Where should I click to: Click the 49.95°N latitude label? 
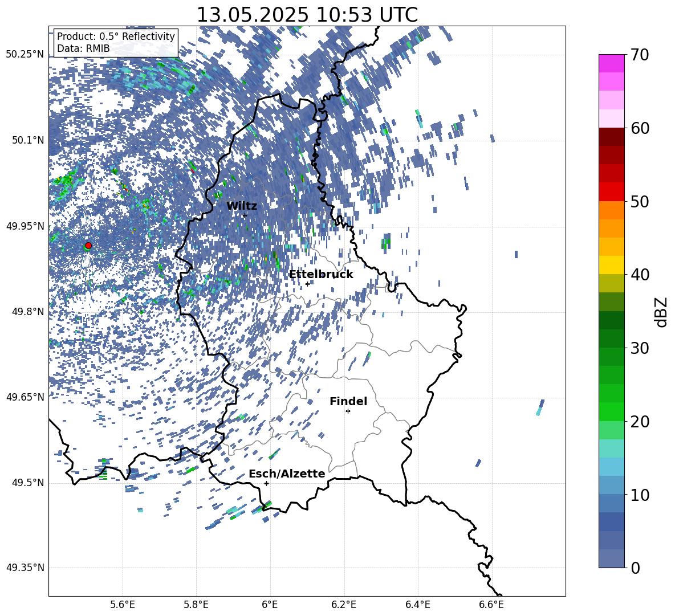tap(25, 226)
